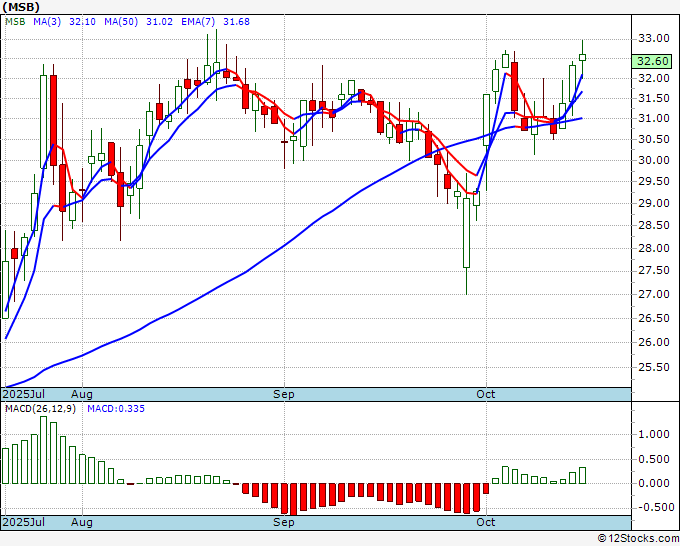Click the Sep label on MACD axis

(284, 522)
